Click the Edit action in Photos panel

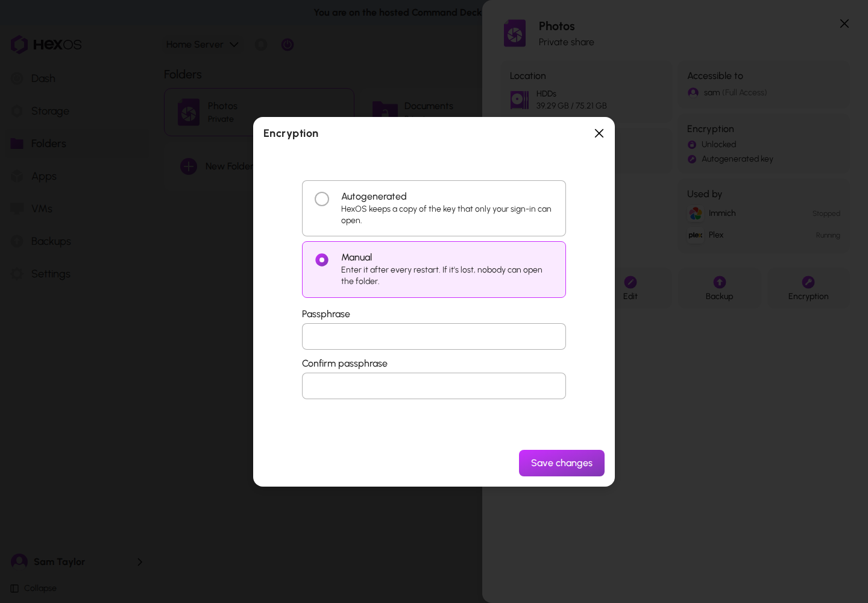631,288
